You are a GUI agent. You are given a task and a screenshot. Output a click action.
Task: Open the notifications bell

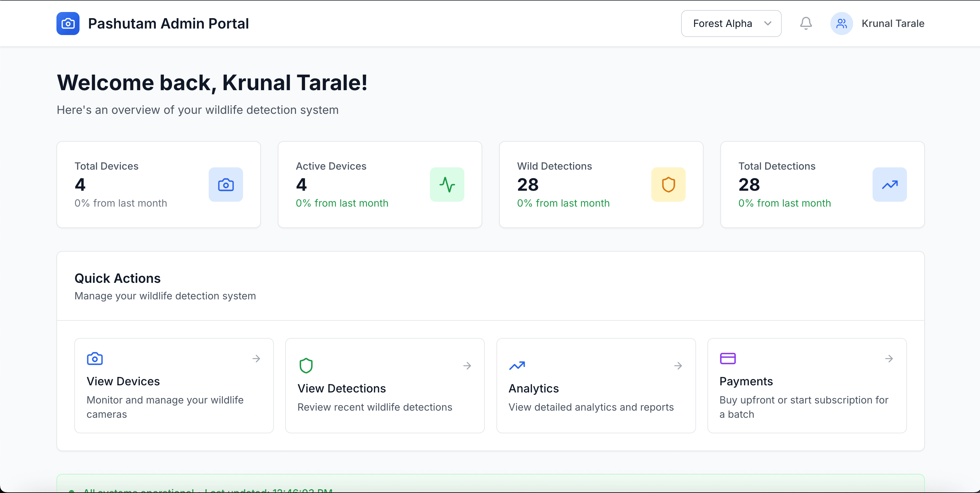(806, 24)
